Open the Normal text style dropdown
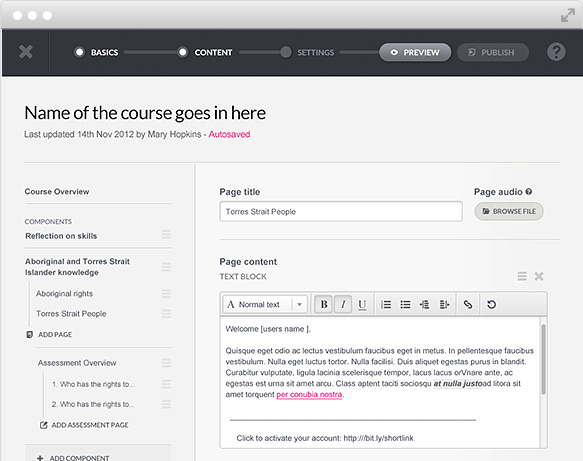The height and width of the screenshot is (461, 583). 265,304
